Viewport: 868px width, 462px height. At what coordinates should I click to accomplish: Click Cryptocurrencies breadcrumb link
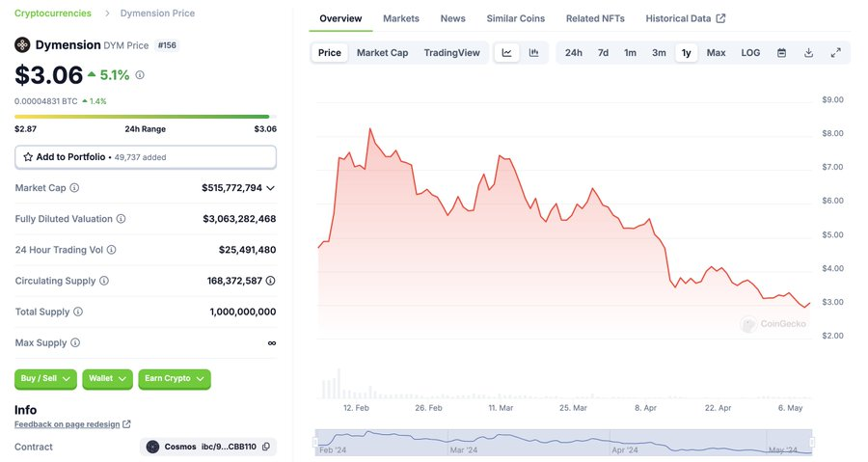(x=53, y=14)
